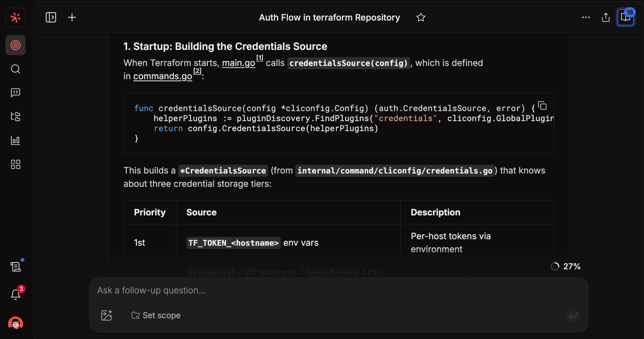Click the thread title Auth Flow in terraform Repository
The height and width of the screenshot is (339, 644).
click(329, 17)
